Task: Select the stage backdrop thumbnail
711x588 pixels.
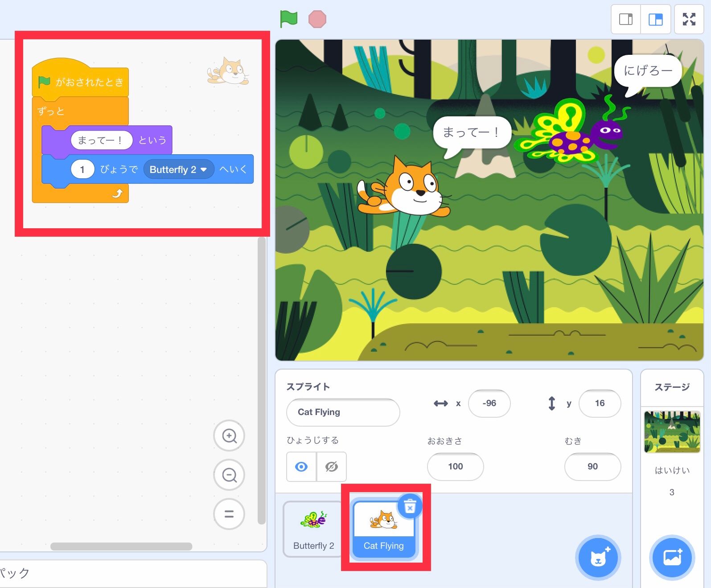Action: click(672, 432)
